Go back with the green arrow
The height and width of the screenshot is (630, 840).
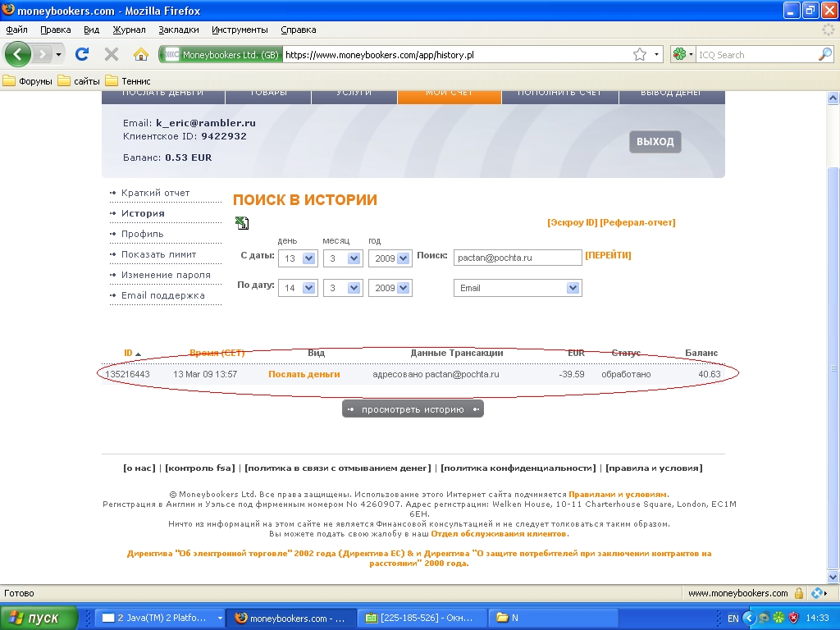18,54
